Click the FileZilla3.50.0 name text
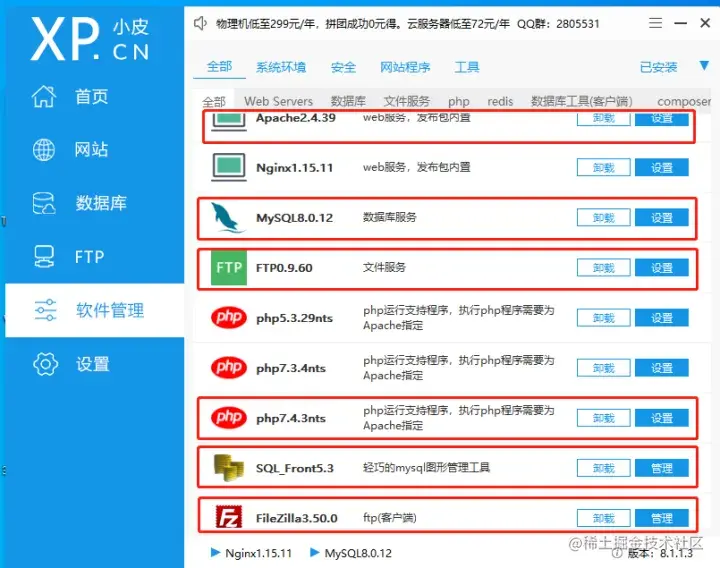This screenshot has width=720, height=568. (x=297, y=518)
